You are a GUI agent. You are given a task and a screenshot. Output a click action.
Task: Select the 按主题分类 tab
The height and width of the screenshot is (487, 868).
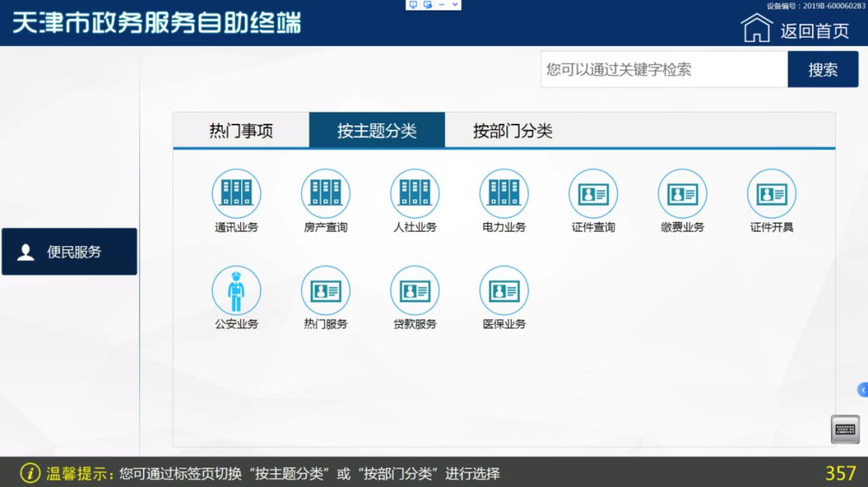coord(377,131)
